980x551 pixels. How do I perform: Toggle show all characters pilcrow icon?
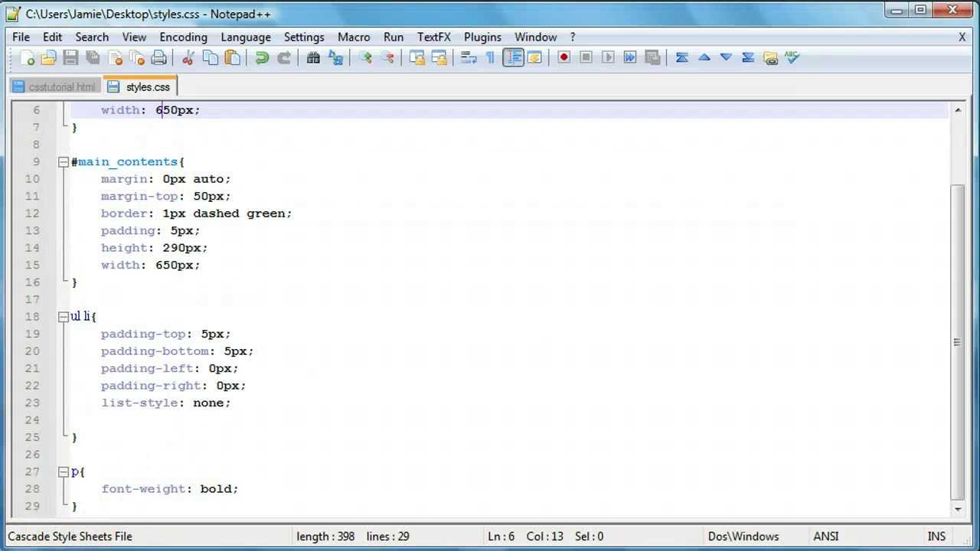coord(491,58)
